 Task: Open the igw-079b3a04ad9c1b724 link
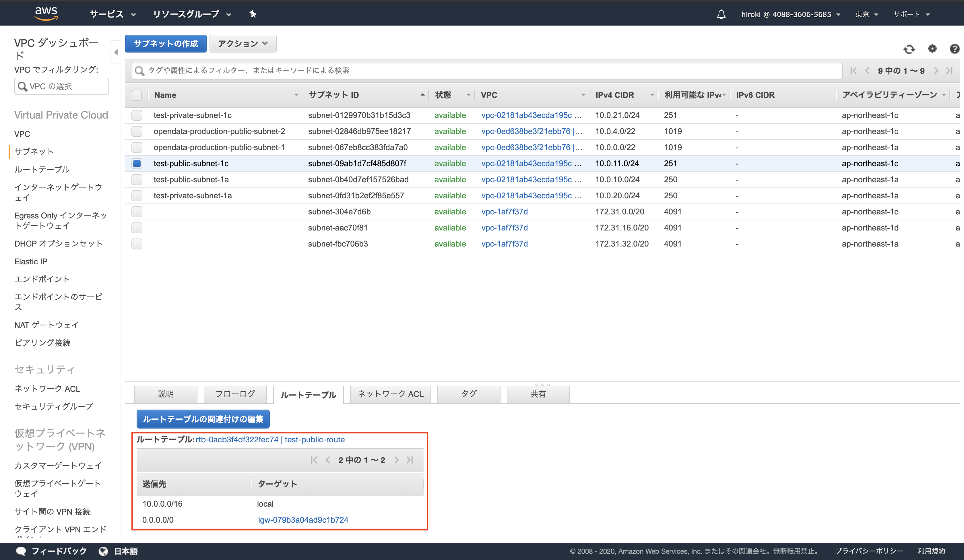click(303, 520)
